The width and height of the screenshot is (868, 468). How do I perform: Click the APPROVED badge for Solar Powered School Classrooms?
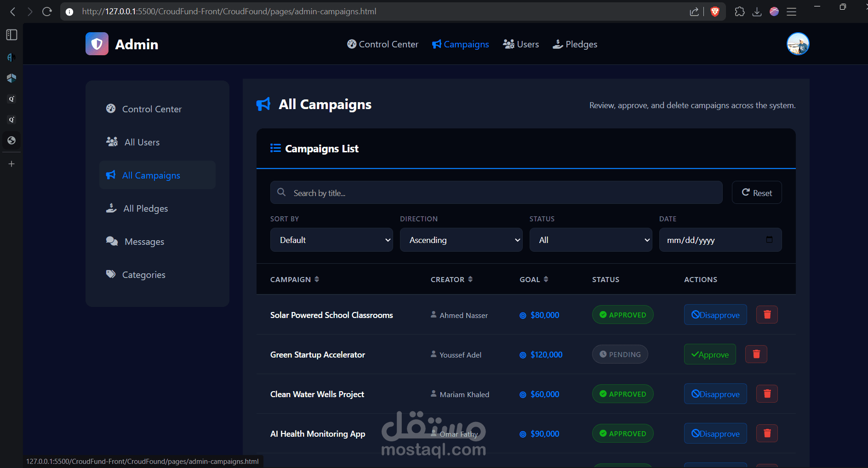click(623, 315)
